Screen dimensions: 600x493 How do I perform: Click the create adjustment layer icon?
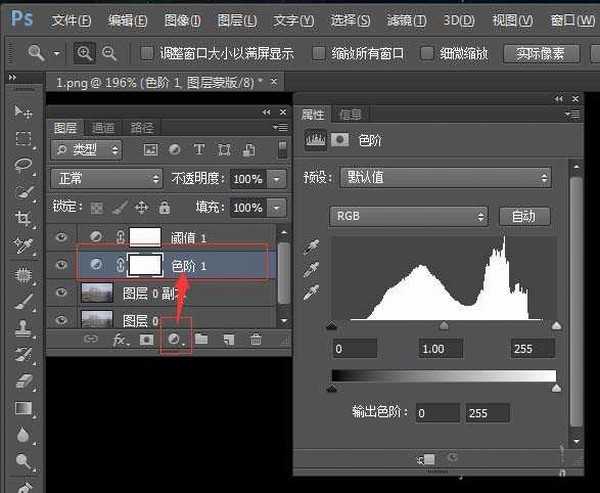(x=175, y=340)
